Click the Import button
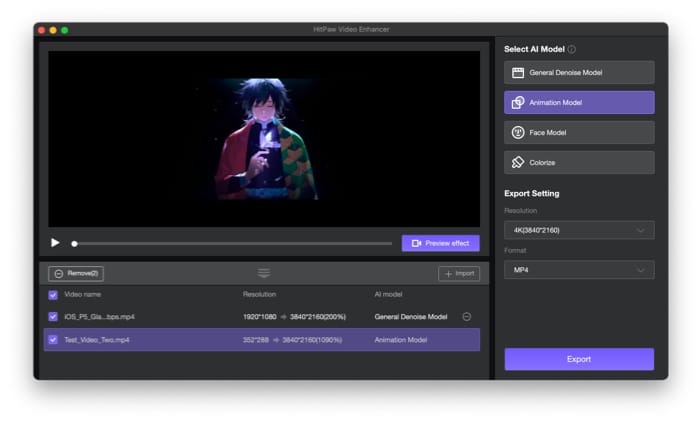The height and width of the screenshot is (423, 700). [x=459, y=274]
